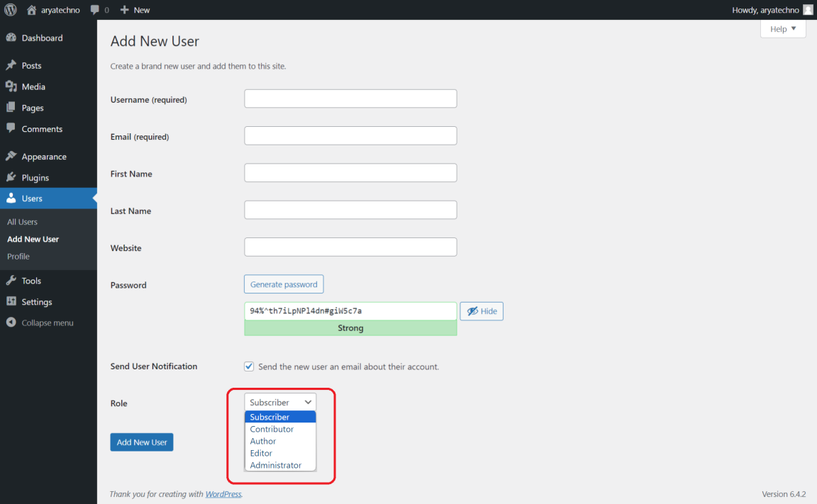The height and width of the screenshot is (504, 817).
Task: Click into the Username input field
Action: point(350,99)
